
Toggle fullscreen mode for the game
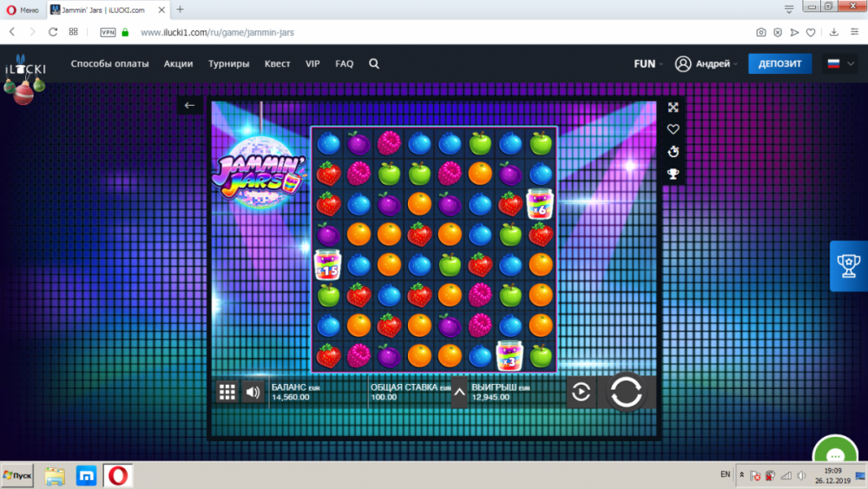[673, 108]
